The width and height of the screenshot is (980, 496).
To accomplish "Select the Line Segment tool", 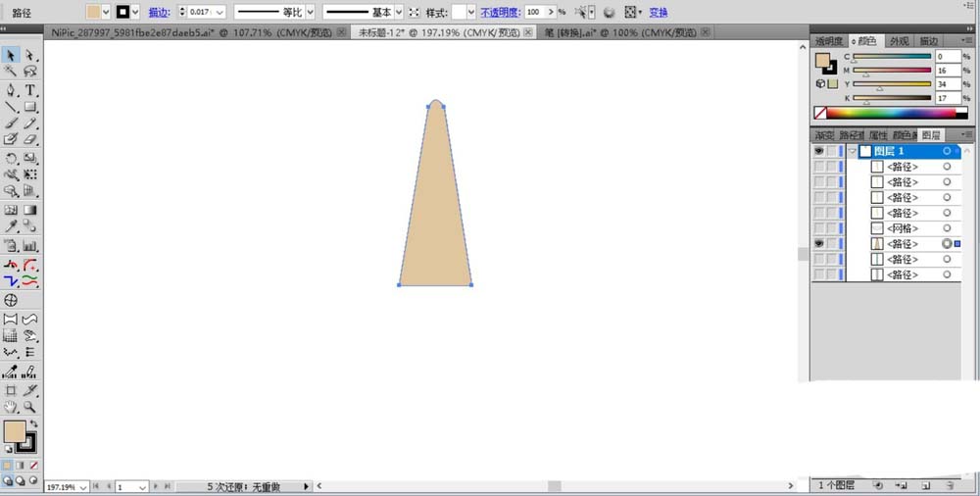I will 11,107.
